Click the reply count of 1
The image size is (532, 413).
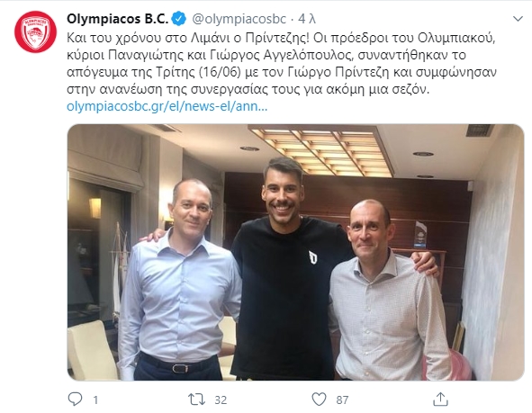coord(95,400)
